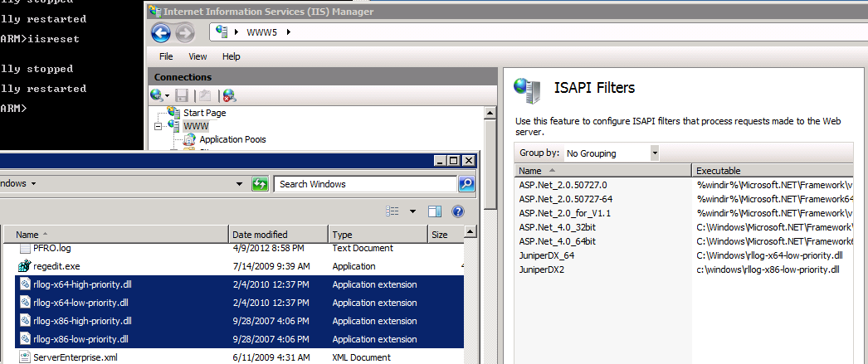Viewport: 868px width, 364px height.
Task: Select rllog-x86-high-priority.dll file
Action: coord(82,321)
